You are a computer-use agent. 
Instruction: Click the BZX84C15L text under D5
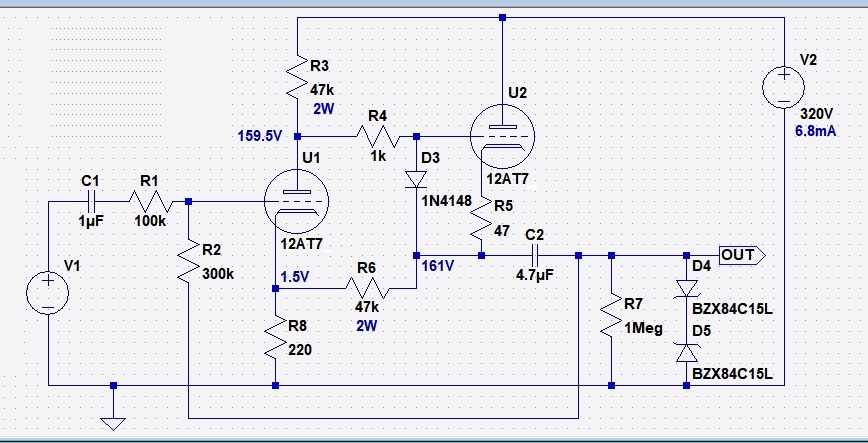(x=732, y=374)
